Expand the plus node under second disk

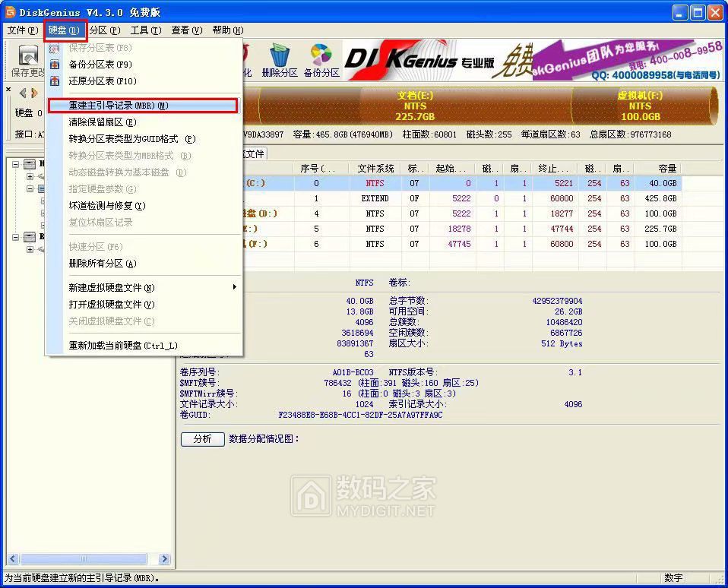(30, 250)
